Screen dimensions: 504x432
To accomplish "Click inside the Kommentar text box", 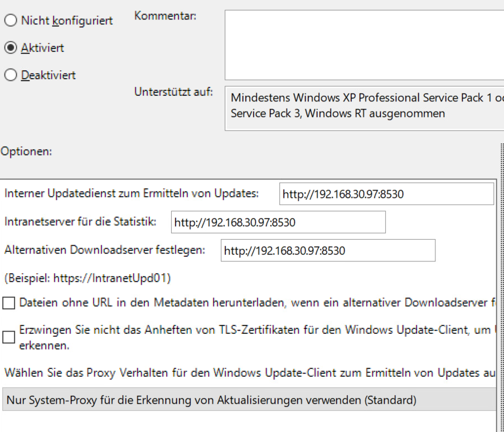I will click(362, 45).
